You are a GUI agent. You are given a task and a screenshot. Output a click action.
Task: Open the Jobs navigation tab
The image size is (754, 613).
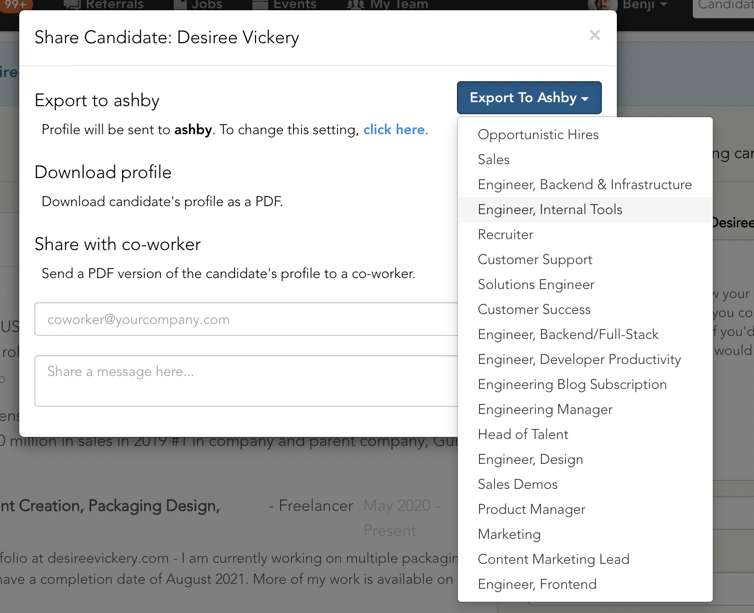click(198, 5)
